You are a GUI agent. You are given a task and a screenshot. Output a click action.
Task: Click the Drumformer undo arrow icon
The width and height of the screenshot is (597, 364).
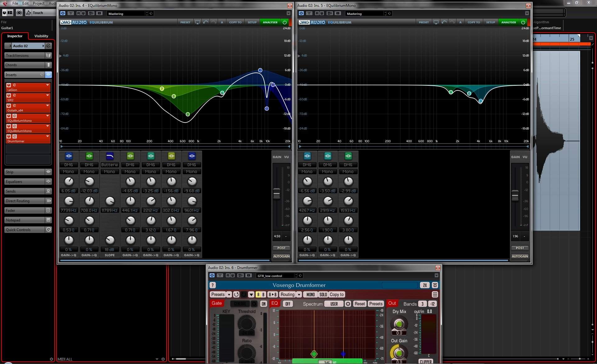pyautogui.click(x=236, y=294)
